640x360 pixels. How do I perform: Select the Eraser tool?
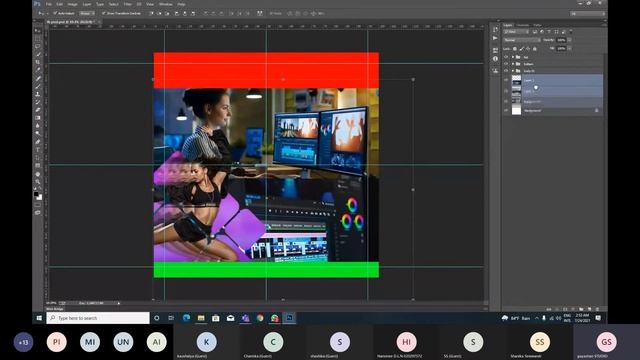pyautogui.click(x=38, y=110)
